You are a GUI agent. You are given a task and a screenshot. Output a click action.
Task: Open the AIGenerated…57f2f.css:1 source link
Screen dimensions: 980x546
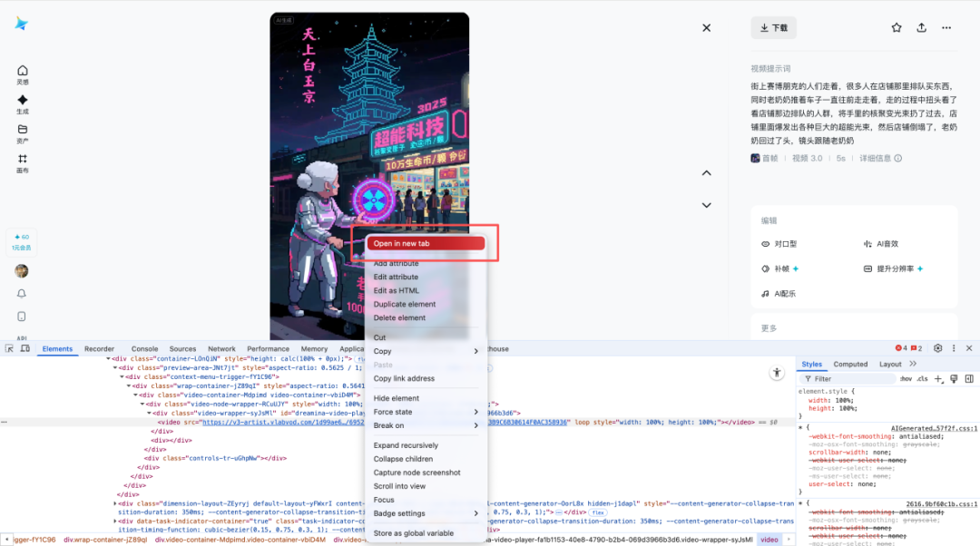click(x=934, y=429)
